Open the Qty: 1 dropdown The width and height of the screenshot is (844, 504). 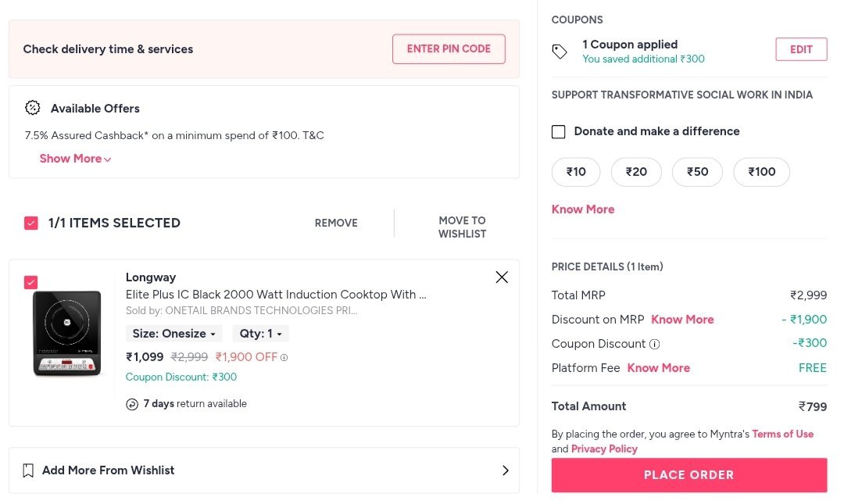click(260, 334)
